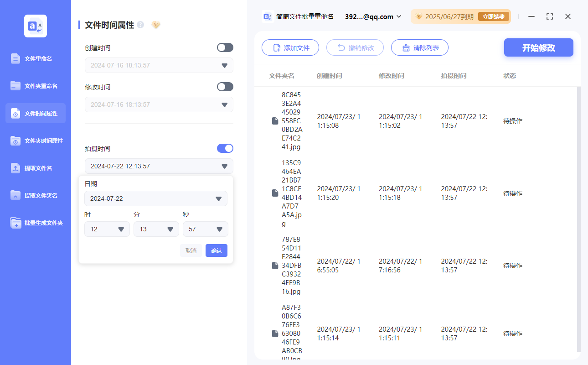Select 批量生成文件夹 sidebar icon
This screenshot has width=588, height=365.
click(15, 223)
